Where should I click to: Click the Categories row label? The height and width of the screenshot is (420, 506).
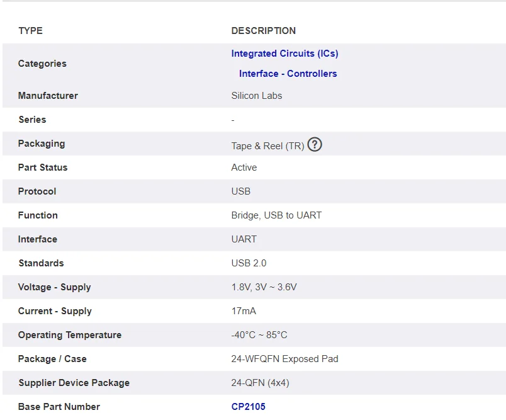pyautogui.click(x=42, y=64)
